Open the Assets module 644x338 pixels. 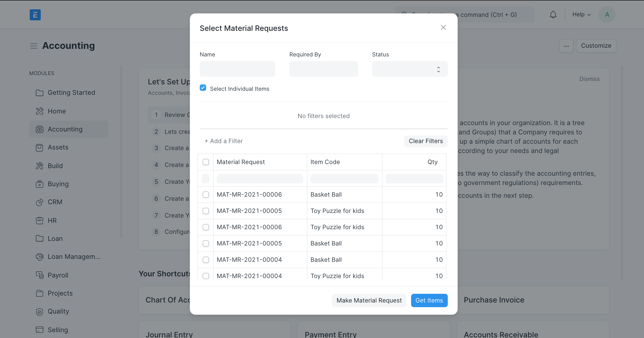tap(58, 147)
